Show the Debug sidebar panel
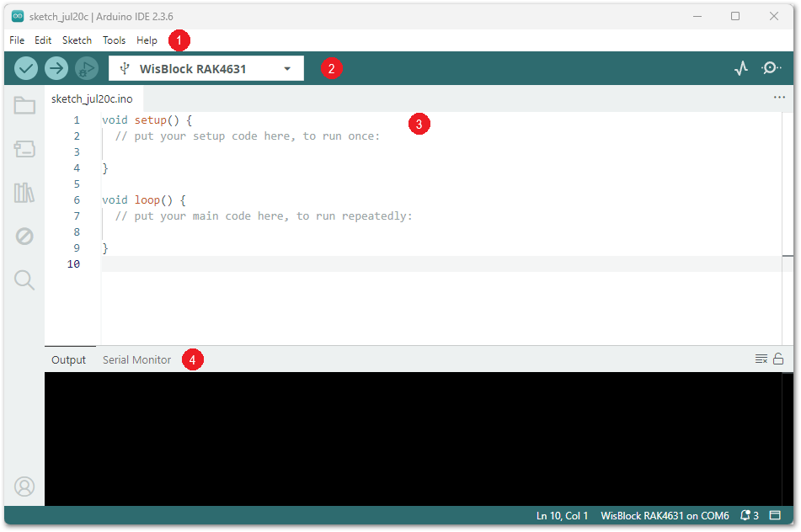 pos(24,237)
